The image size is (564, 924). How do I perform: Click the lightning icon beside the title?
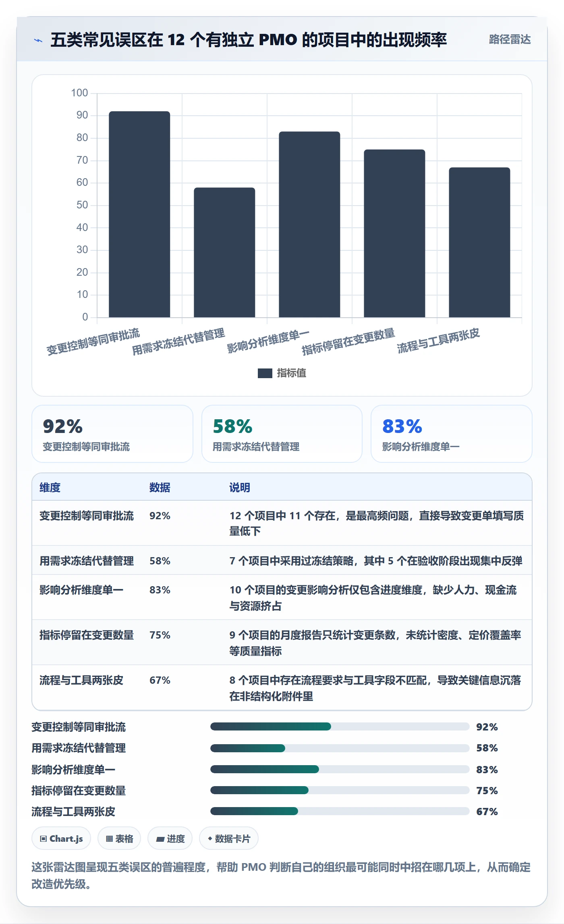[38, 40]
